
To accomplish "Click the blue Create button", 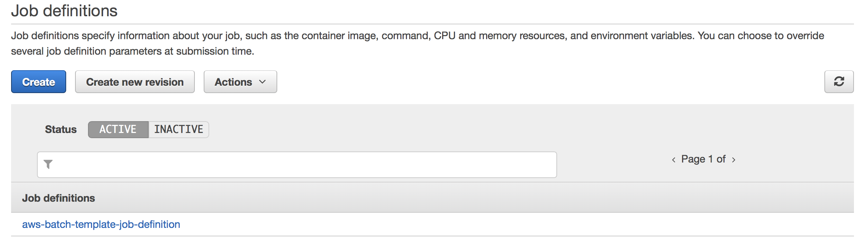I will pyautogui.click(x=38, y=82).
